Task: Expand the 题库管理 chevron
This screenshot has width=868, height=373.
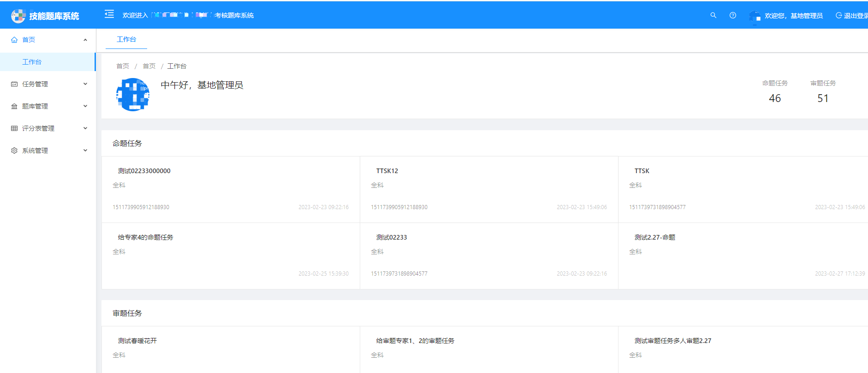Action: 85,106
